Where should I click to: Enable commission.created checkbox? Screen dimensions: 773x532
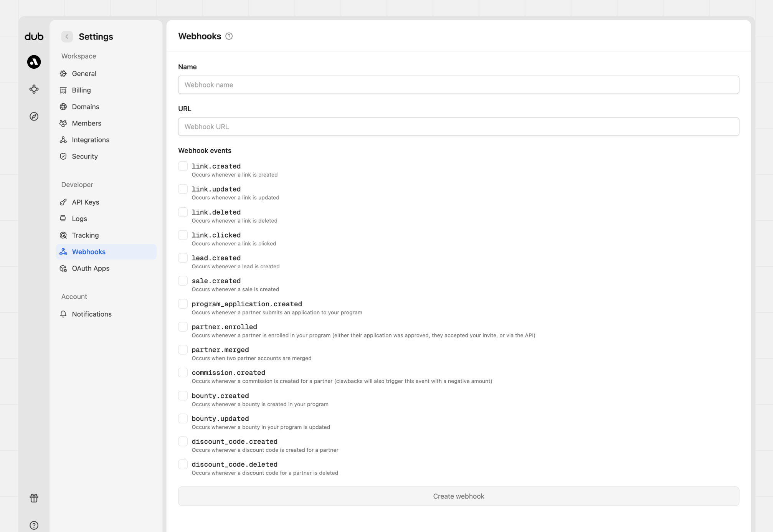point(183,372)
